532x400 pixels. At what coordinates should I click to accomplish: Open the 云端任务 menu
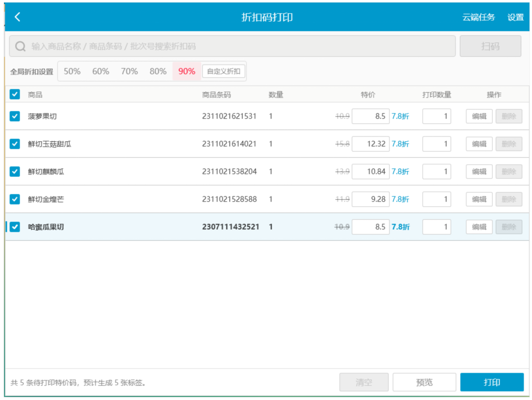tap(478, 17)
